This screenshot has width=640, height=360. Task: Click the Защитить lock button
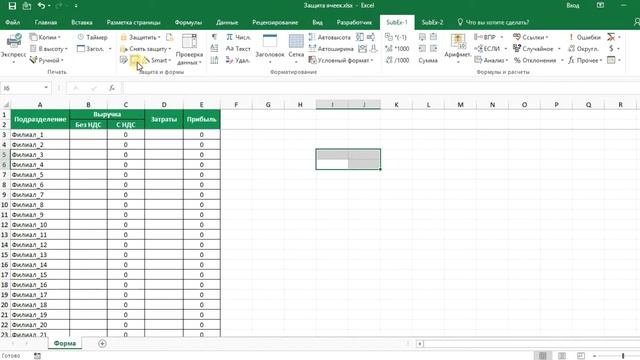(140, 37)
